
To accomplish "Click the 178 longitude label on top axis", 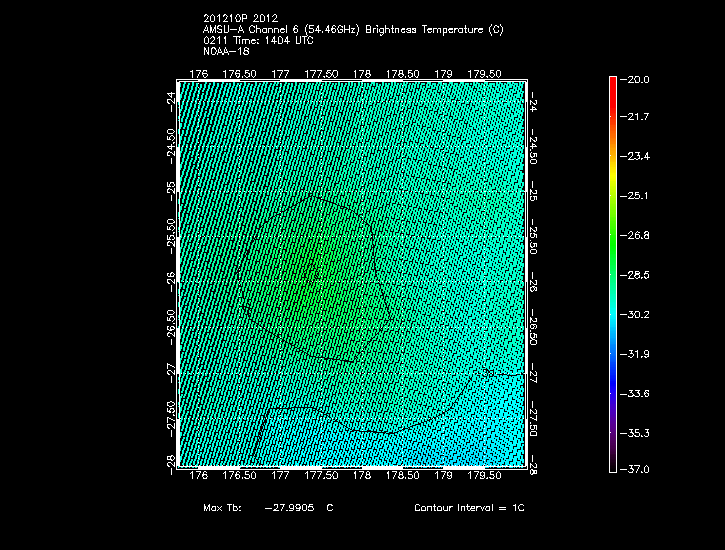I will click(x=362, y=74).
